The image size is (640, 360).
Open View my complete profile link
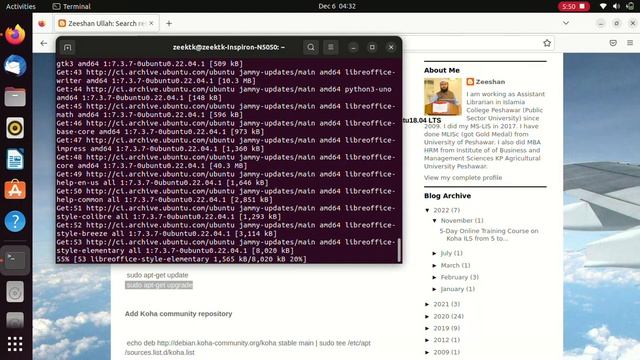pos(463,178)
